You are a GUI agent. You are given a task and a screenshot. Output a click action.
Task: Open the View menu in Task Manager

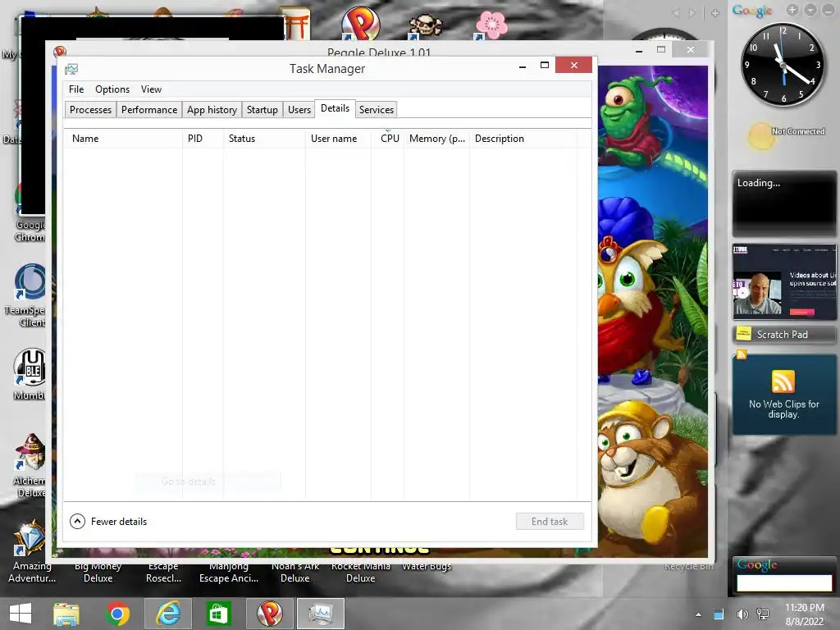[151, 89]
